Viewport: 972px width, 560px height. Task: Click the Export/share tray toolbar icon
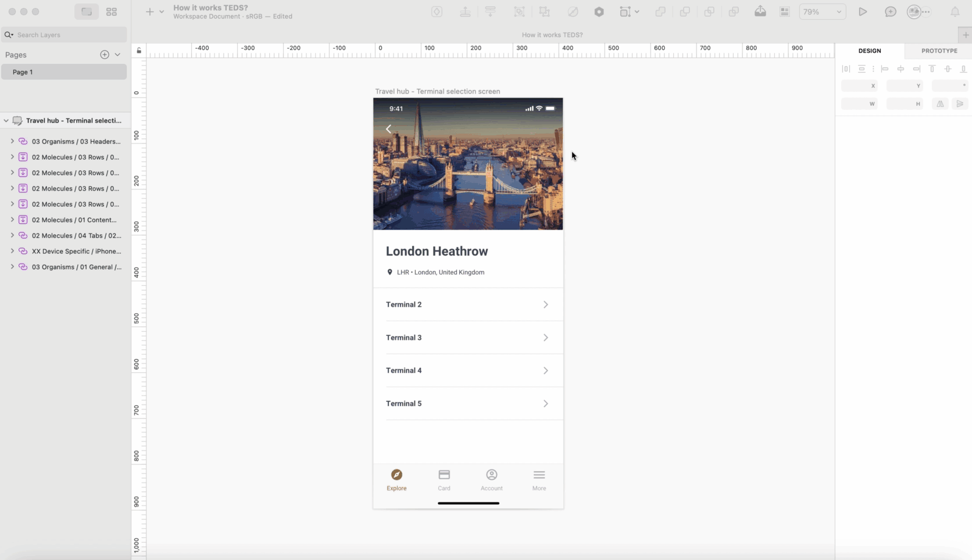pyautogui.click(x=760, y=12)
